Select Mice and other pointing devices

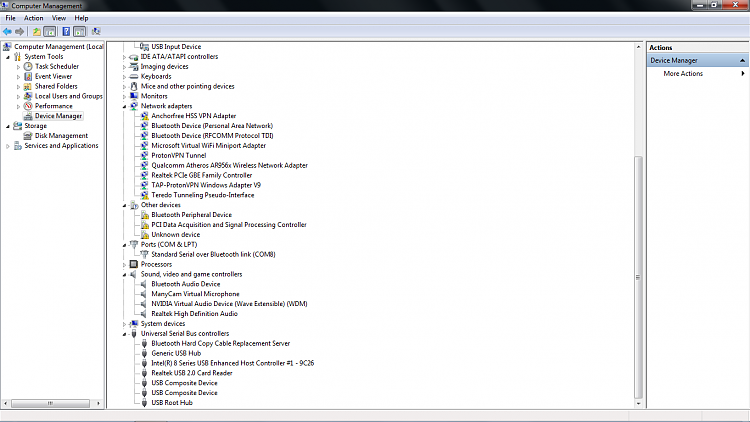pos(188,87)
